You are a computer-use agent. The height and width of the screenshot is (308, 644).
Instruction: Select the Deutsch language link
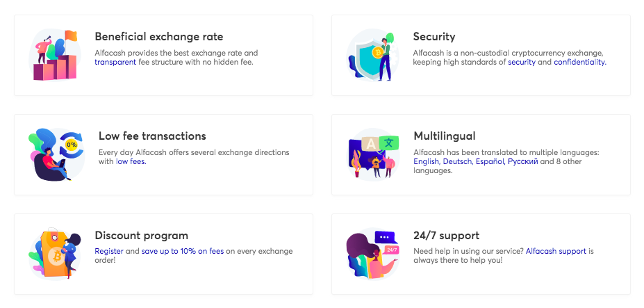[x=459, y=161]
